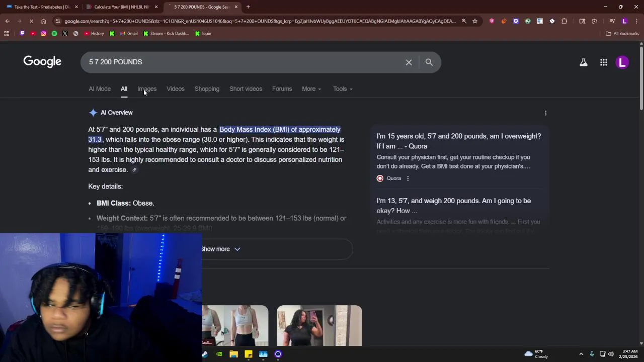Open the weather widget showing 60°F Cloudy
Screen dimensions: 644x362
point(536,354)
